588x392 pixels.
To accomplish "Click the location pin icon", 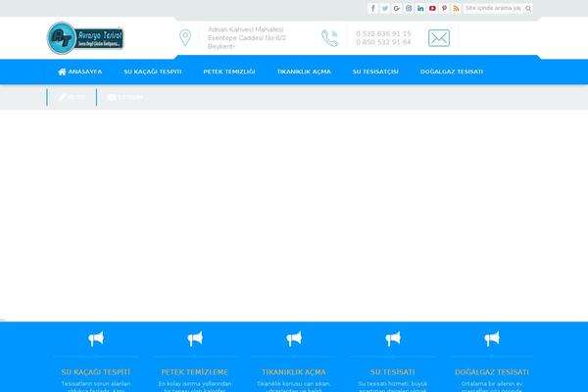I will [185, 37].
